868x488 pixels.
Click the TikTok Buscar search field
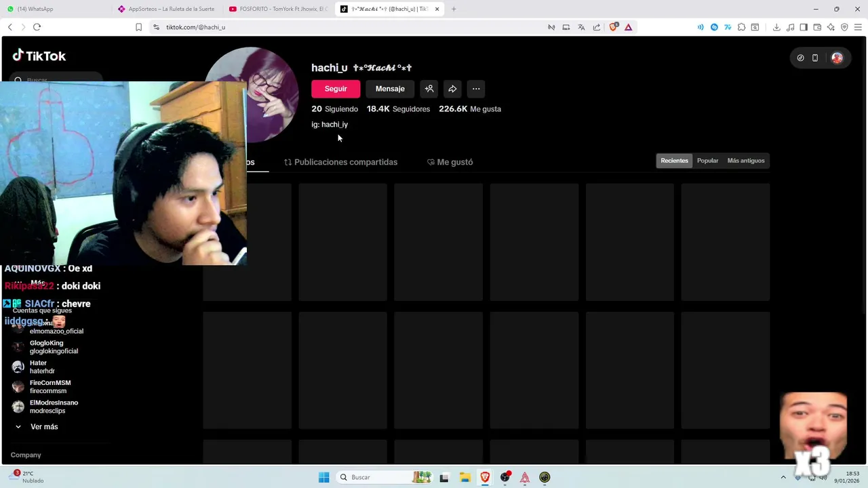click(x=58, y=80)
